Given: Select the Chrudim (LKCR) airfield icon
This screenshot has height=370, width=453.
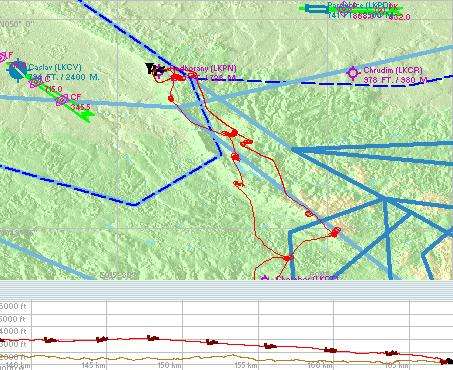Looking at the screenshot, I should click(353, 73).
